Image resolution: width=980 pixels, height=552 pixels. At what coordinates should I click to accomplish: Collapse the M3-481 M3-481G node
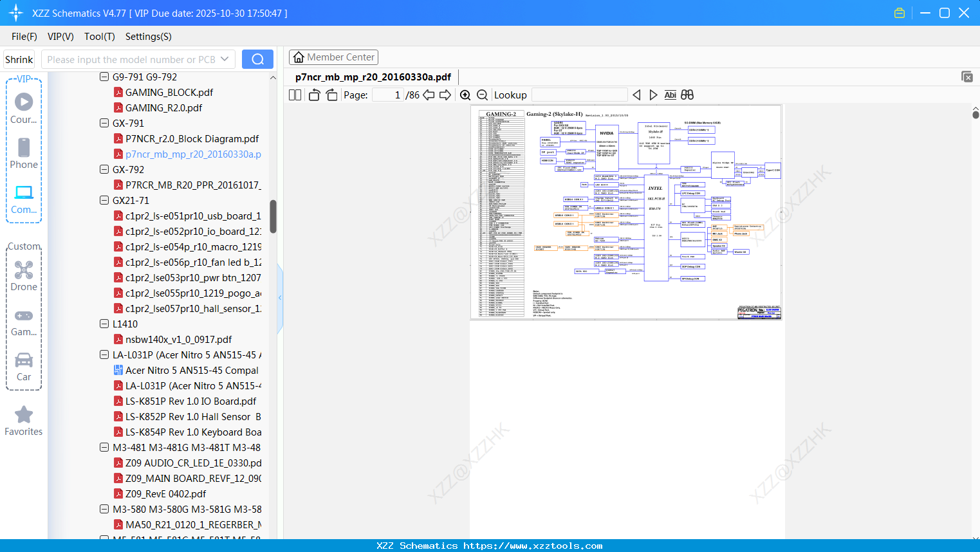[104, 447]
